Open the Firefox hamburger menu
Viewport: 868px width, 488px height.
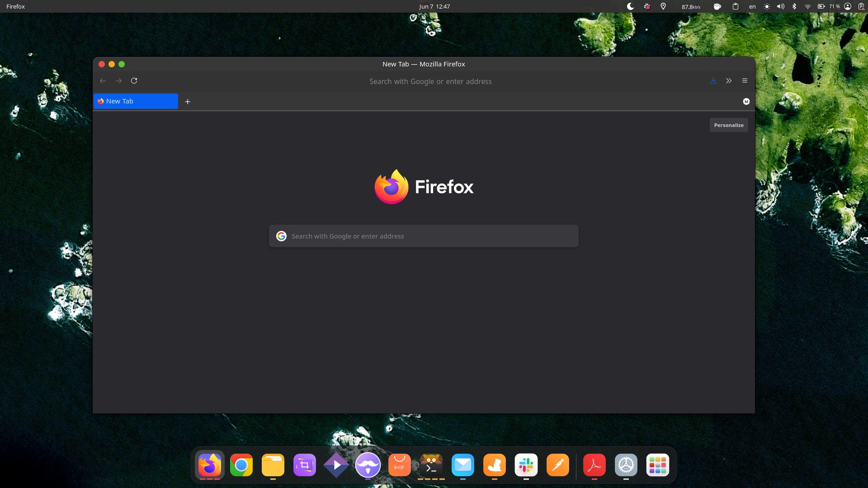(x=744, y=80)
